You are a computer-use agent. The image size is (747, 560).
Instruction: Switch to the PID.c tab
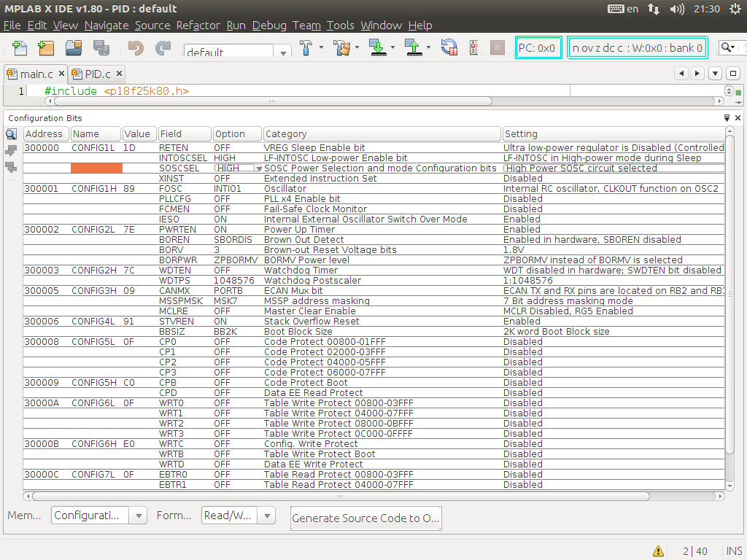coord(98,74)
